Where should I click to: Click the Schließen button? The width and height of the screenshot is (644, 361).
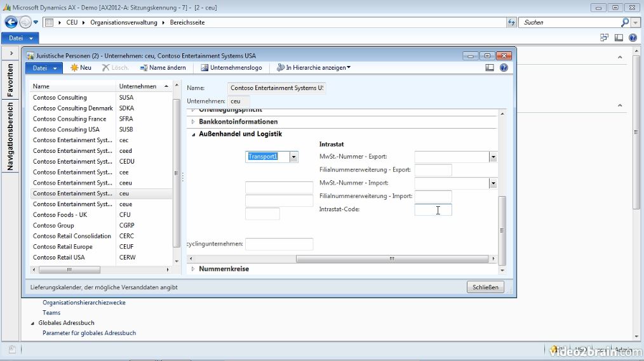[x=485, y=287]
